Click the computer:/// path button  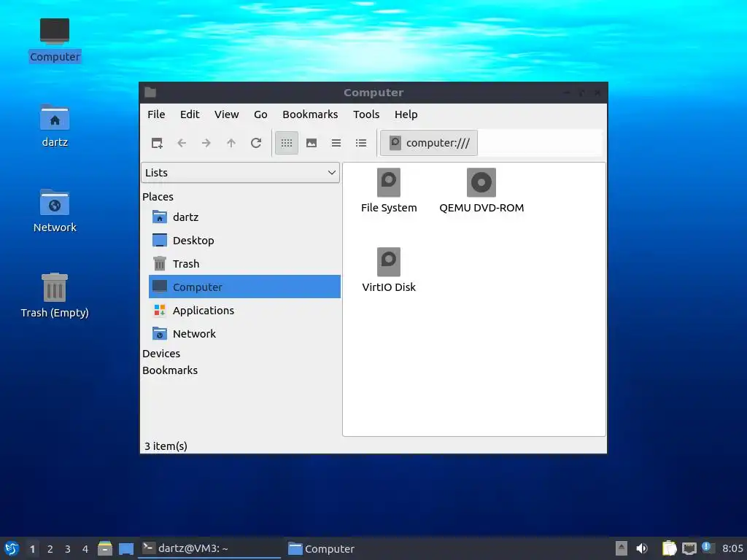(429, 143)
